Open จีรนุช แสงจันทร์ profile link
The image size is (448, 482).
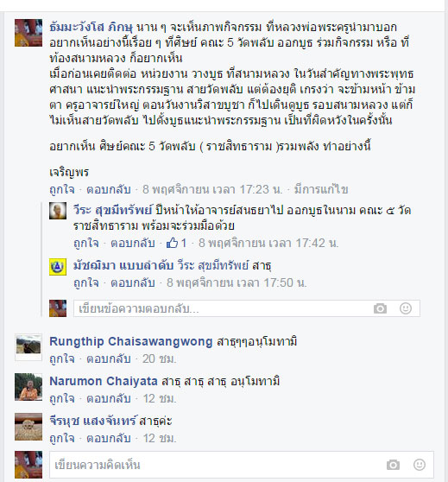[92, 421]
